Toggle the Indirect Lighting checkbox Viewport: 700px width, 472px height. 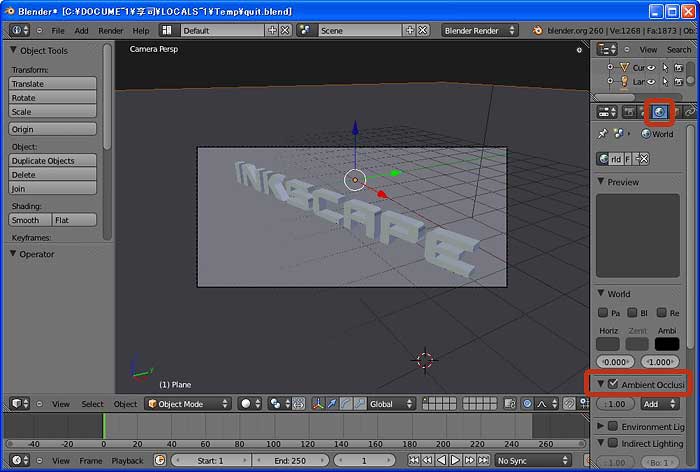click(x=613, y=443)
